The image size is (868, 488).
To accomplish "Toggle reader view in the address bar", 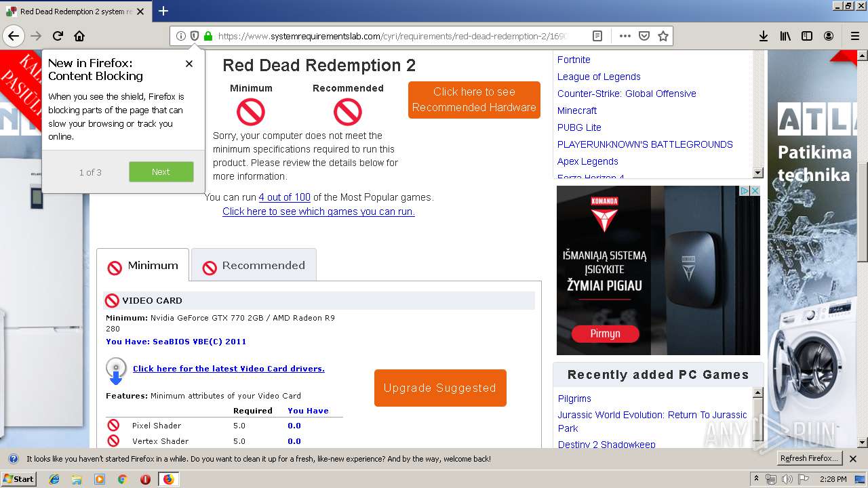I will coord(597,36).
